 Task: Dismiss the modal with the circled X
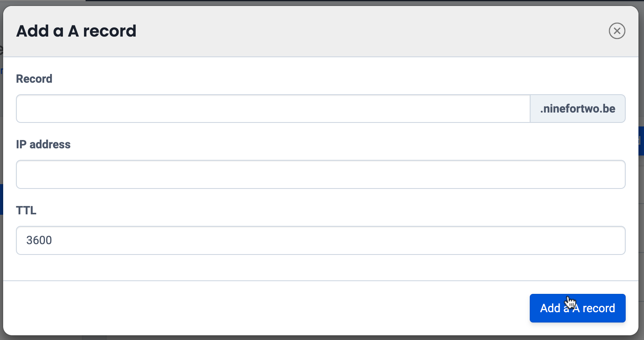pyautogui.click(x=617, y=31)
